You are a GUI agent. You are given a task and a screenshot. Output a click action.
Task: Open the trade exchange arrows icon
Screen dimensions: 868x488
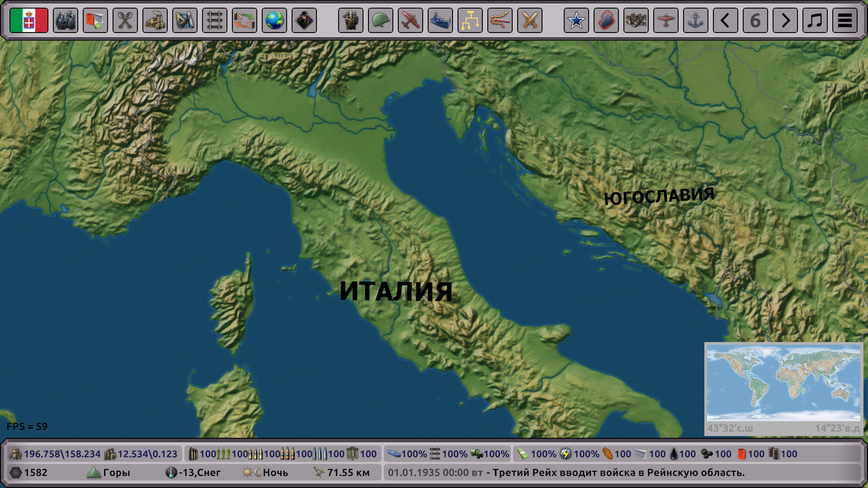[x=245, y=20]
